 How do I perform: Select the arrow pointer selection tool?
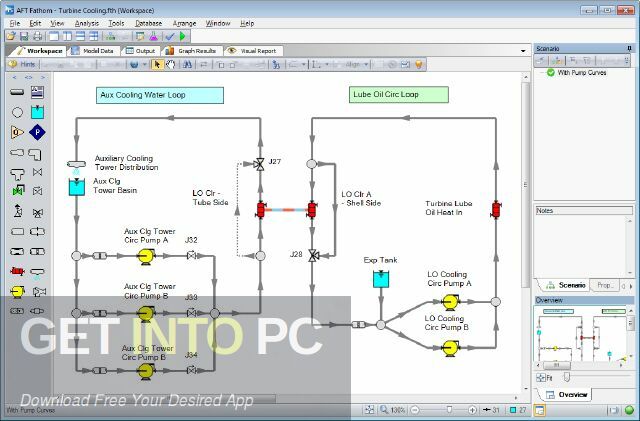[157, 65]
